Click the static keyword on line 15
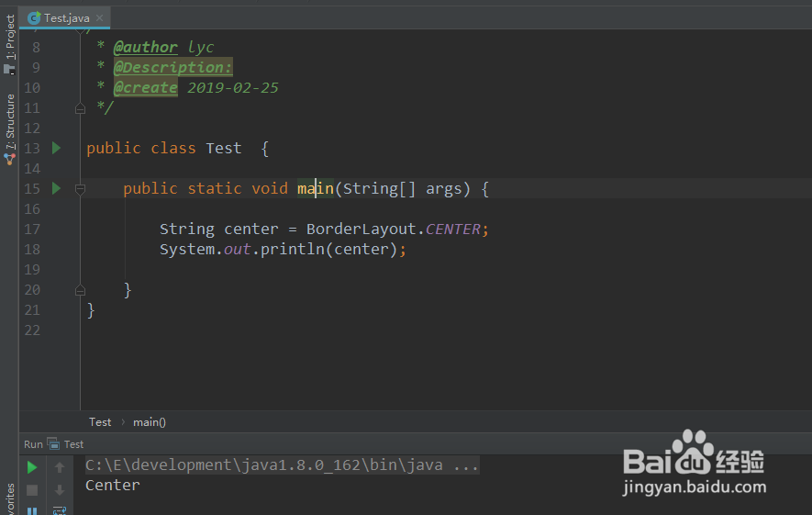 click(215, 188)
